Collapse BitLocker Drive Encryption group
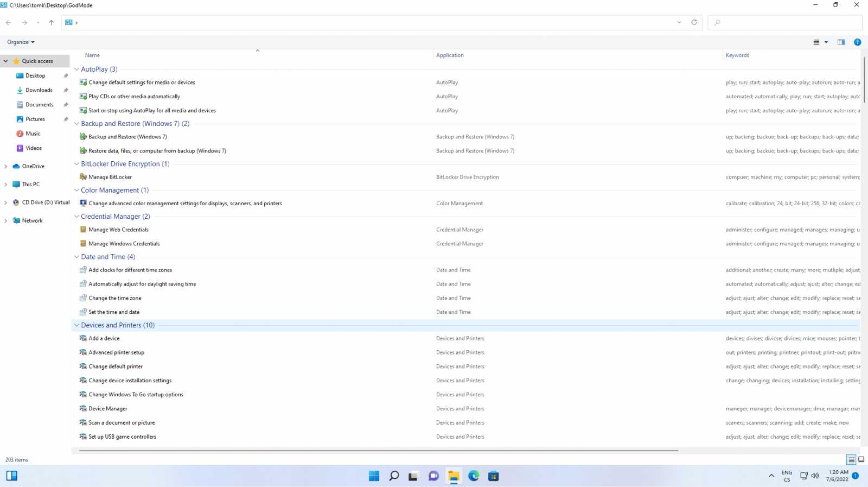This screenshot has height=487, width=868. (76, 164)
